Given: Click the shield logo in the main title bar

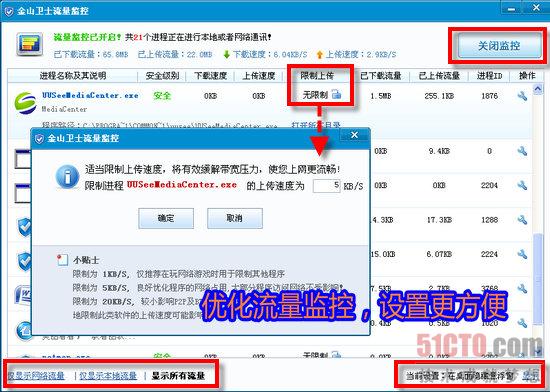Looking at the screenshot, I should tap(9, 11).
